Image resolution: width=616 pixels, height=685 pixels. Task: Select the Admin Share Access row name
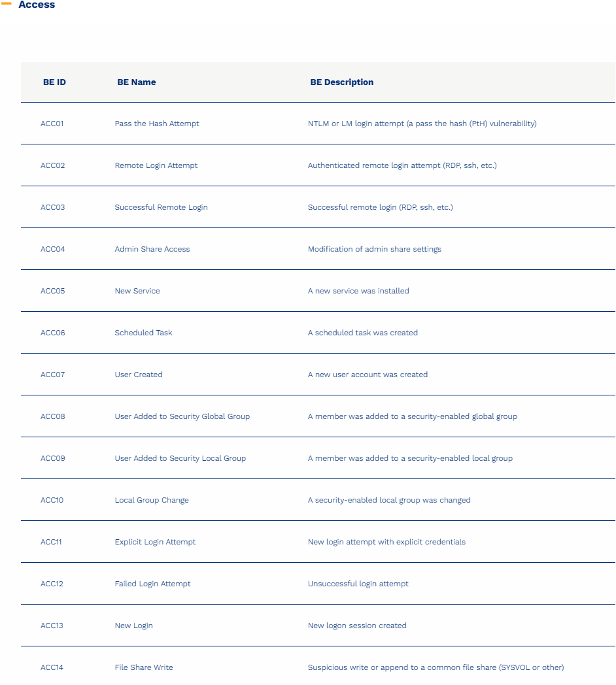152,249
